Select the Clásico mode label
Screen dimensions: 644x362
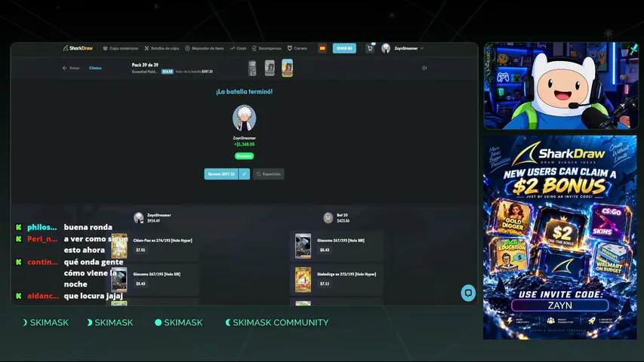[95, 68]
